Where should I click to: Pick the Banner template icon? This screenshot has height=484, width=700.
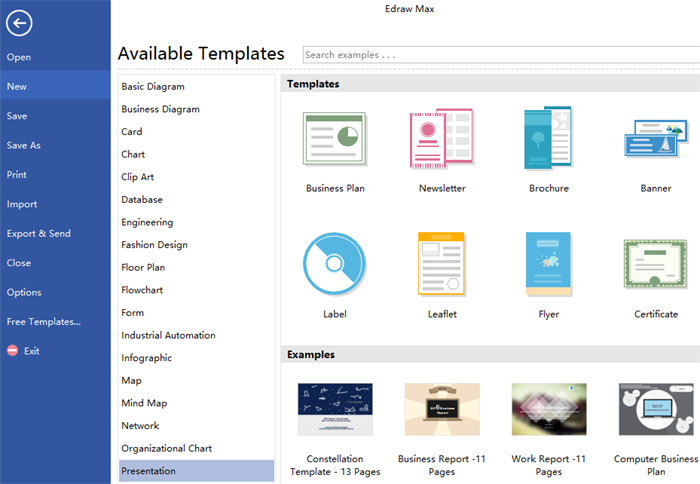click(655, 139)
